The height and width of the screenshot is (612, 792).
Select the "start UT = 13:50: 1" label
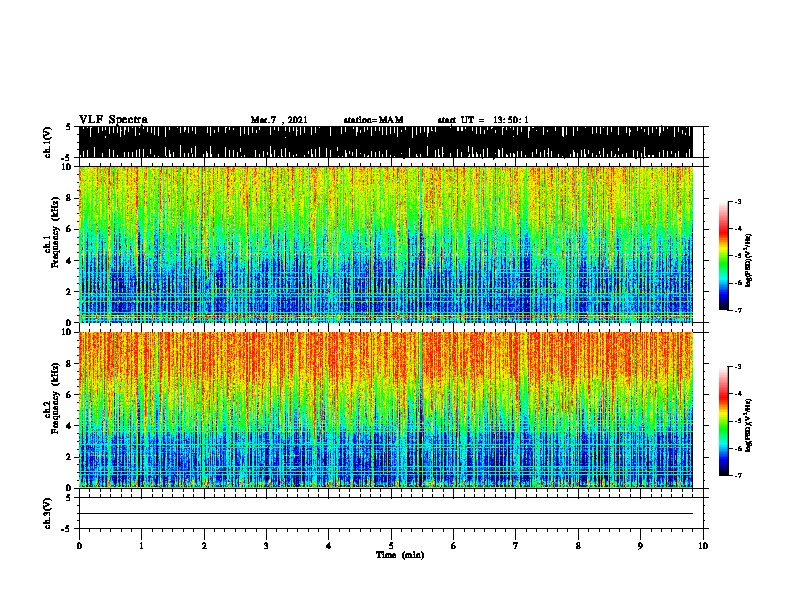point(483,120)
